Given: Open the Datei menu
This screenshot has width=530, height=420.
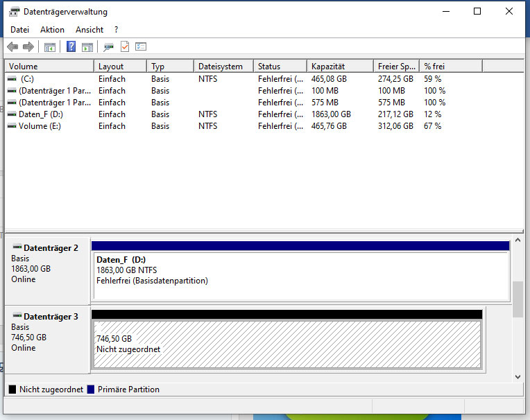Looking at the screenshot, I should 19,30.
